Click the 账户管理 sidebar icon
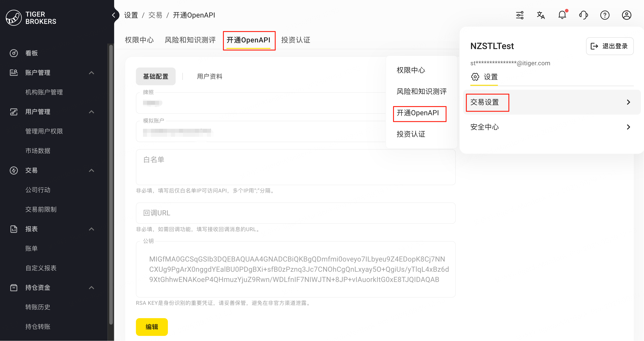The height and width of the screenshot is (341, 644). coord(14,73)
